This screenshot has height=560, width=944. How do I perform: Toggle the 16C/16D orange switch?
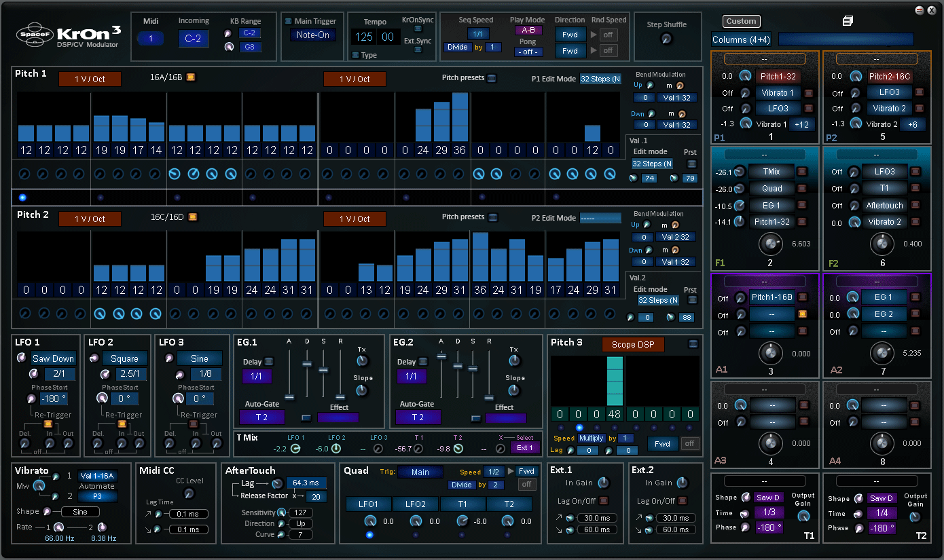(x=192, y=217)
